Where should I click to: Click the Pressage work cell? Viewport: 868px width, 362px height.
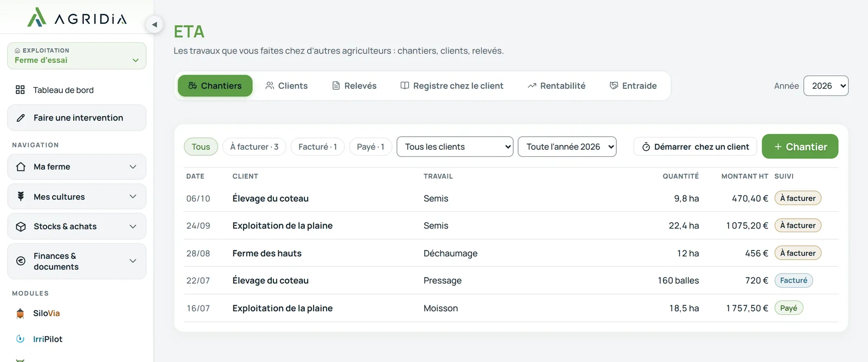pyautogui.click(x=442, y=280)
